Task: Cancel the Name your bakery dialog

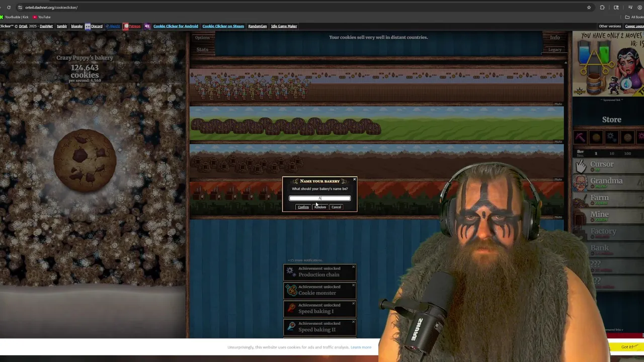Action: [x=336, y=207]
